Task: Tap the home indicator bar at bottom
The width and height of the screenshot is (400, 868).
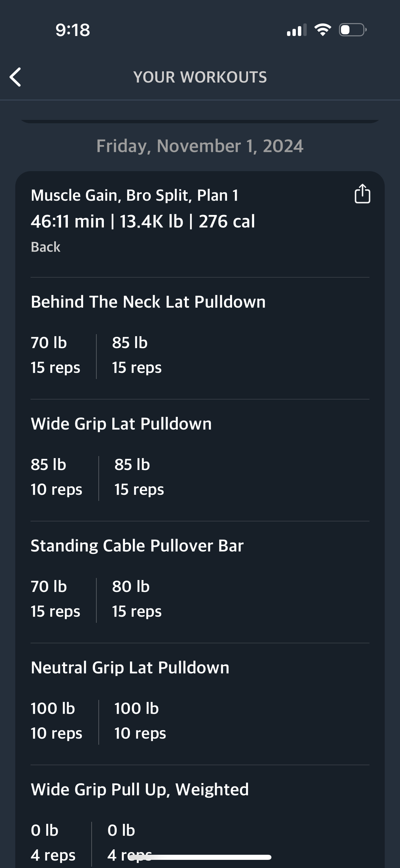Action: pos(200,857)
